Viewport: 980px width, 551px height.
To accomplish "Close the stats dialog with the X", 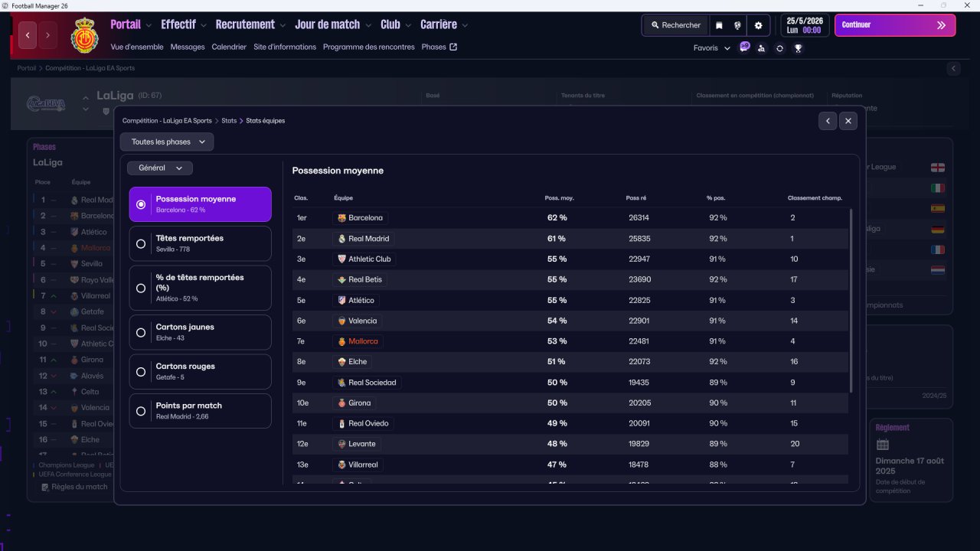I will coord(848,121).
